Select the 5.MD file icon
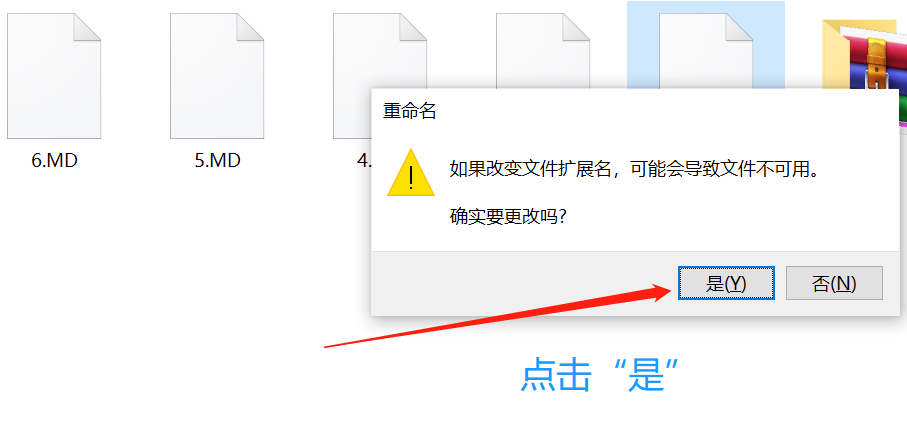The height and width of the screenshot is (424, 907). pyautogui.click(x=217, y=76)
